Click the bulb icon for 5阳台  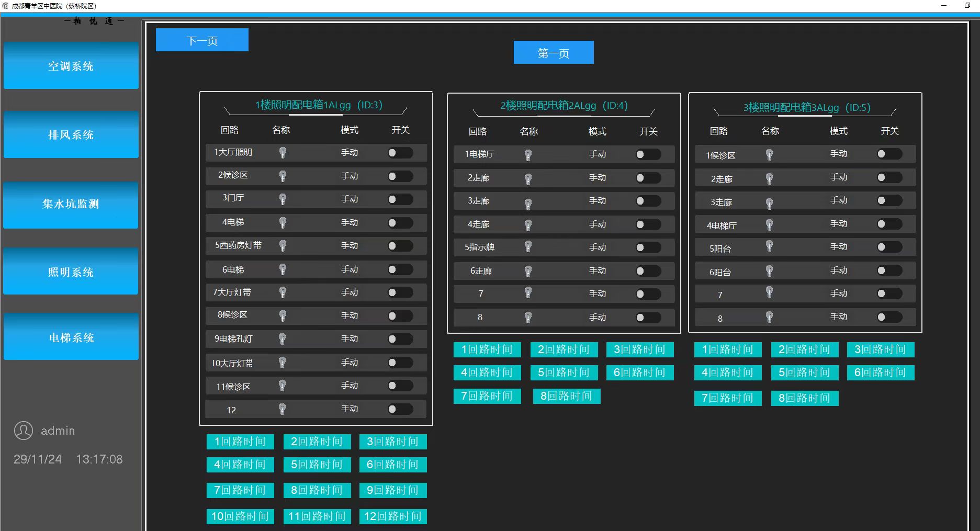click(x=769, y=246)
